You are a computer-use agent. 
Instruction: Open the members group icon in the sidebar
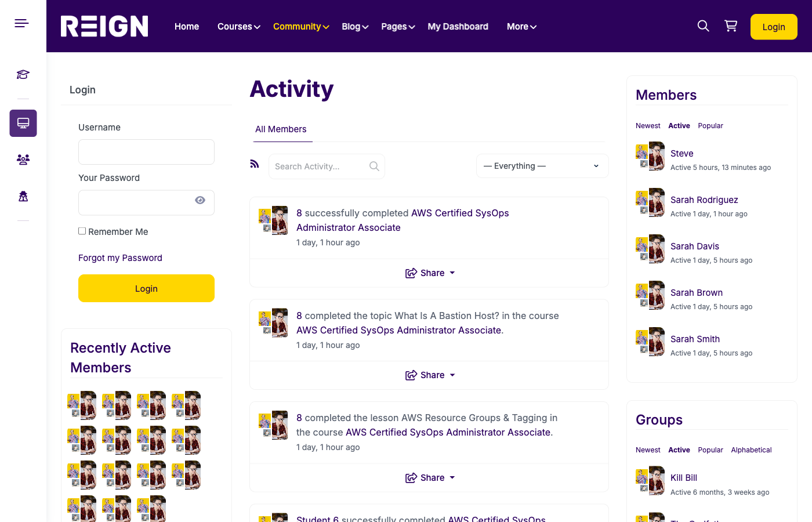23,159
